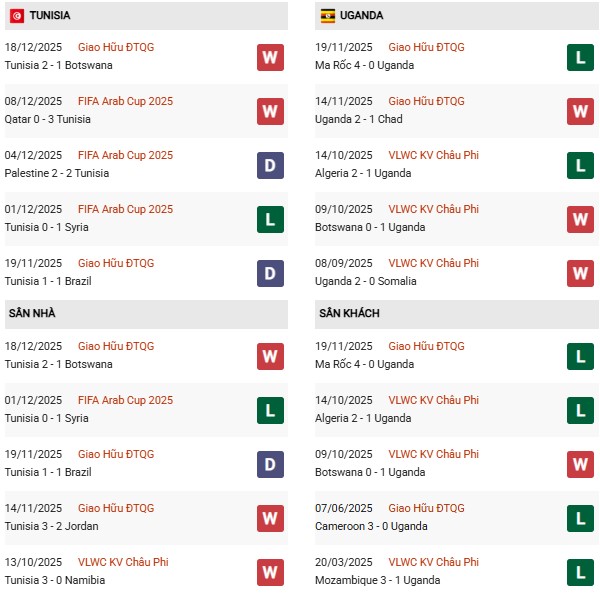Screen dimensions: 600x594
Task: Open the VLWC KV Châu Phi link dated 08/09/2025
Action: click(433, 263)
